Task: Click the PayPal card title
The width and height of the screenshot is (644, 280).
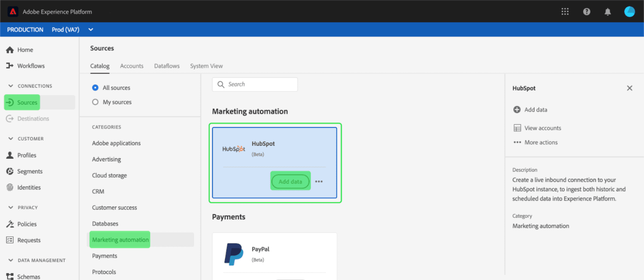Action: (x=260, y=249)
